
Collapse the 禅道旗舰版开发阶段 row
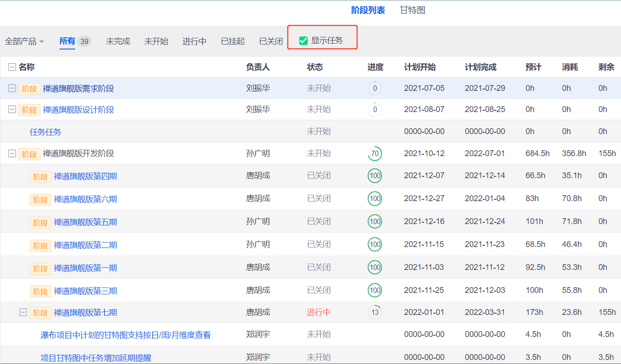click(12, 154)
